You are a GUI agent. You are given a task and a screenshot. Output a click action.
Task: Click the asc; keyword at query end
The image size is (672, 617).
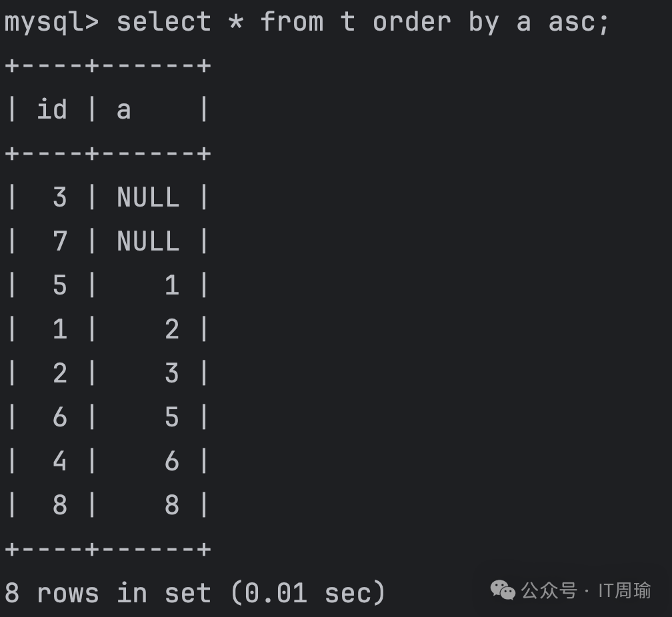[579, 22]
